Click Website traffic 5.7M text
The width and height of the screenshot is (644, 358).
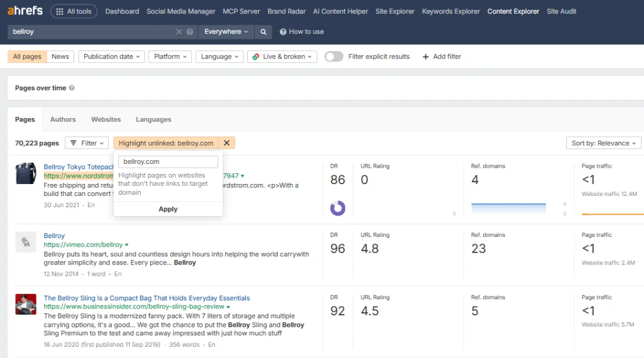(608, 324)
